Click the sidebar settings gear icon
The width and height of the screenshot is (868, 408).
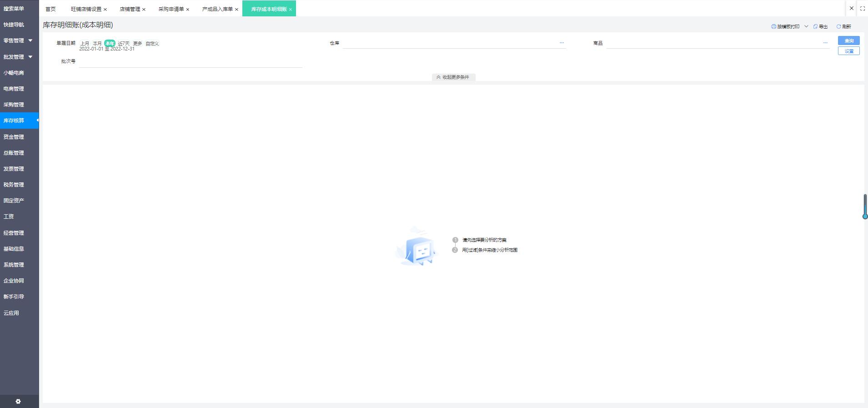click(18, 401)
